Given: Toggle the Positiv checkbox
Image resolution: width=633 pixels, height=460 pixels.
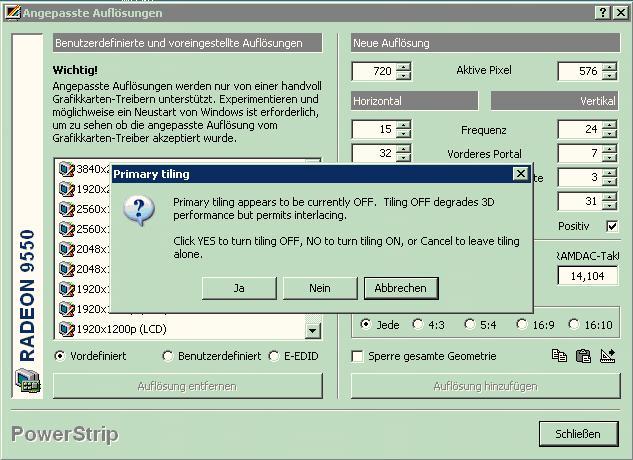Looking at the screenshot, I should click(x=612, y=226).
